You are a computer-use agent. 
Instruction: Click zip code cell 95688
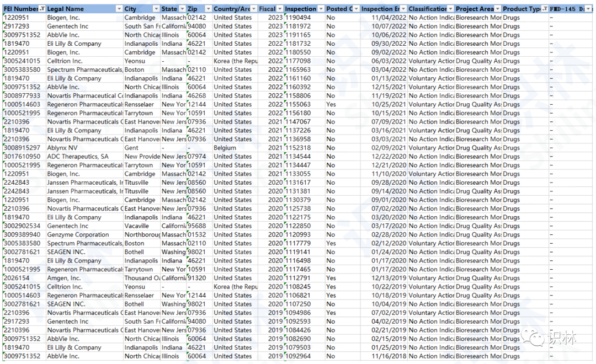coord(200,226)
